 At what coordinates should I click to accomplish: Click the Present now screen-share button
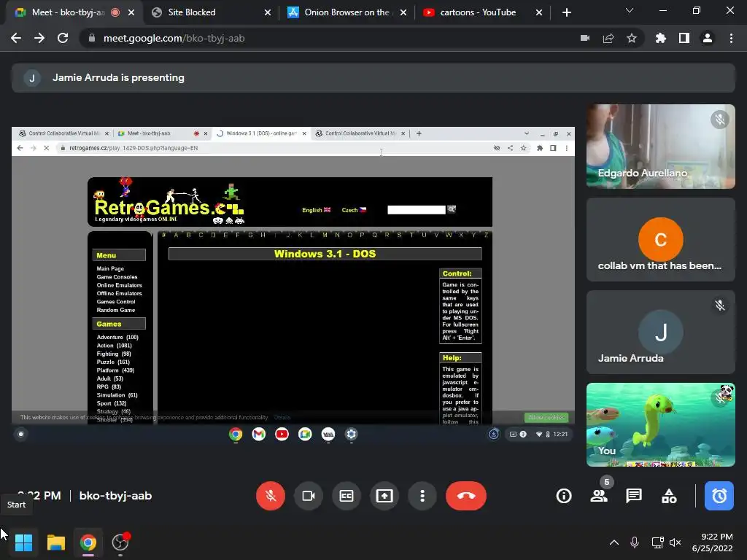(384, 496)
